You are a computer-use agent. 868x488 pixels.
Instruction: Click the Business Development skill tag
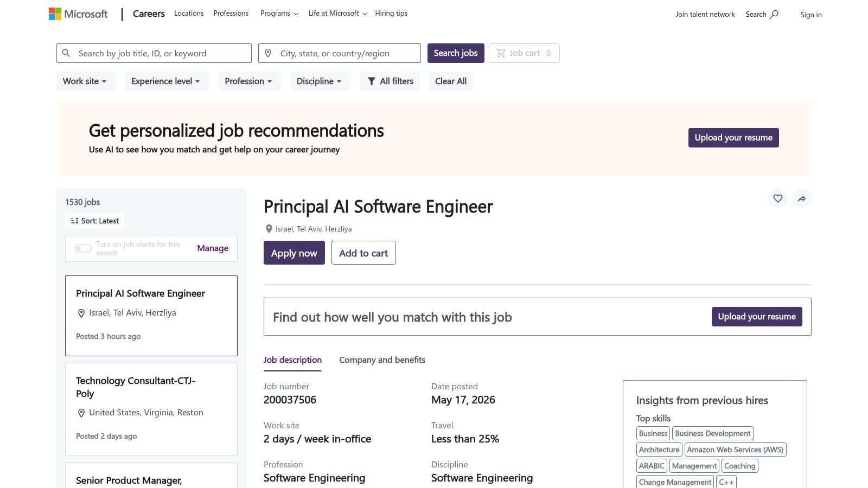point(713,433)
